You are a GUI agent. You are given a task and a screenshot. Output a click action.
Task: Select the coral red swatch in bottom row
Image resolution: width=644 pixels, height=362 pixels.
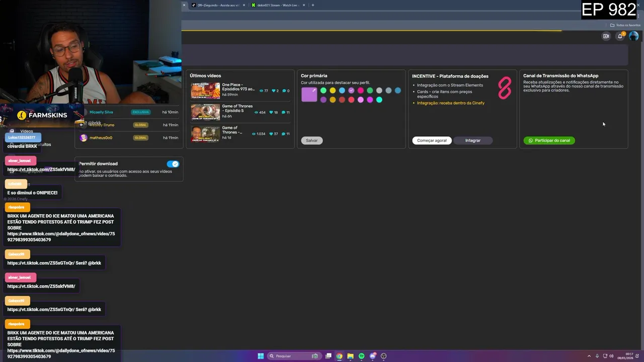point(351,100)
